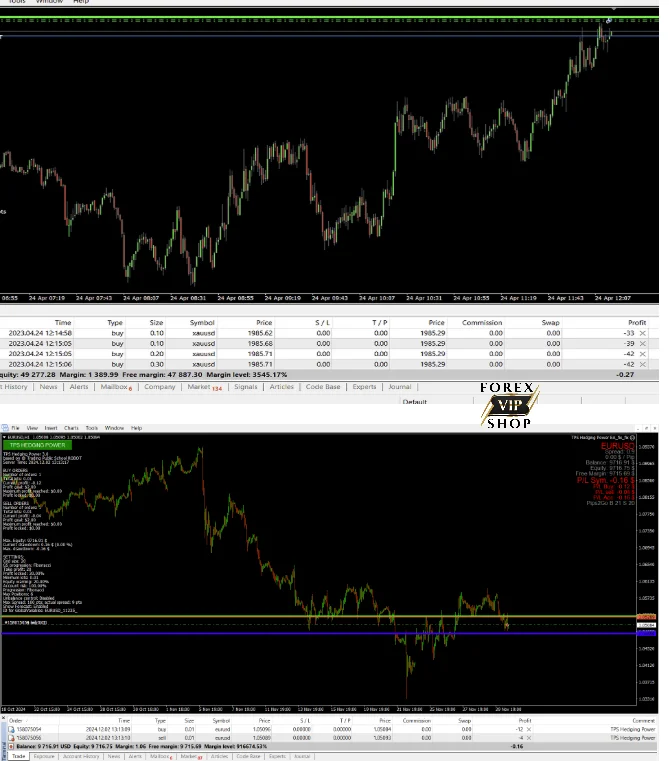The width and height of the screenshot is (669, 761).
Task: Open the Signals tab
Action: 246,387
